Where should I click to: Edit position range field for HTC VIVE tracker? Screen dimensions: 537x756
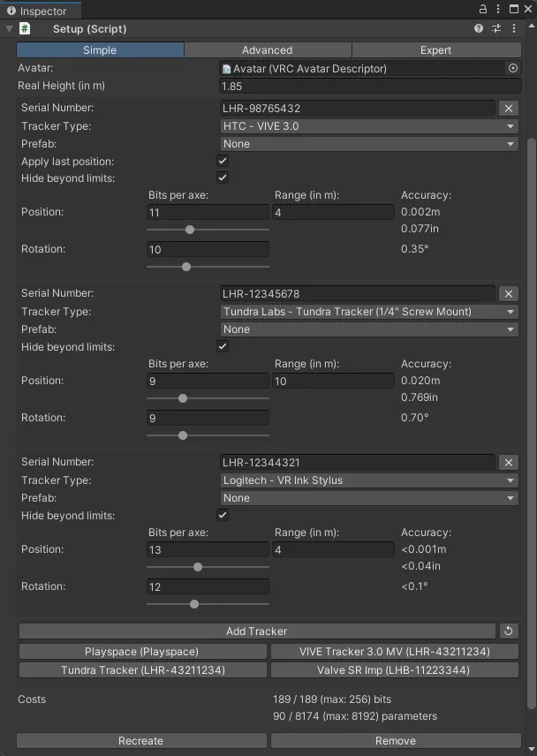[334, 212]
